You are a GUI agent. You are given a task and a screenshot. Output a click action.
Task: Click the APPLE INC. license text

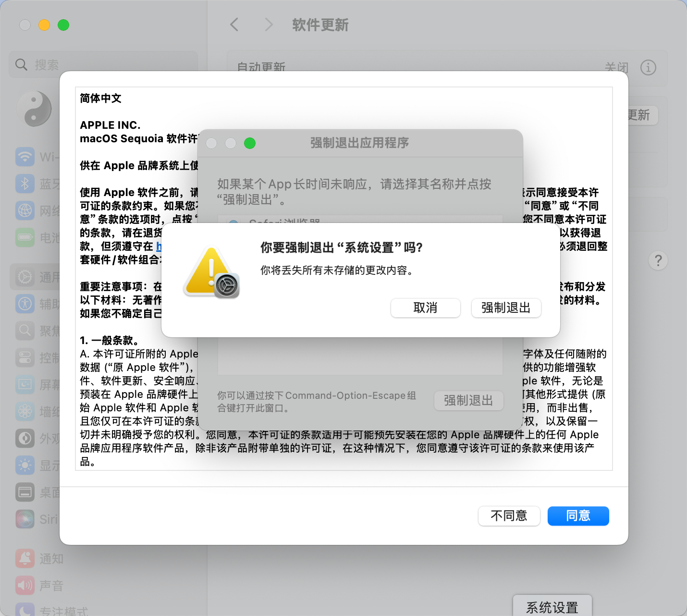(110, 125)
